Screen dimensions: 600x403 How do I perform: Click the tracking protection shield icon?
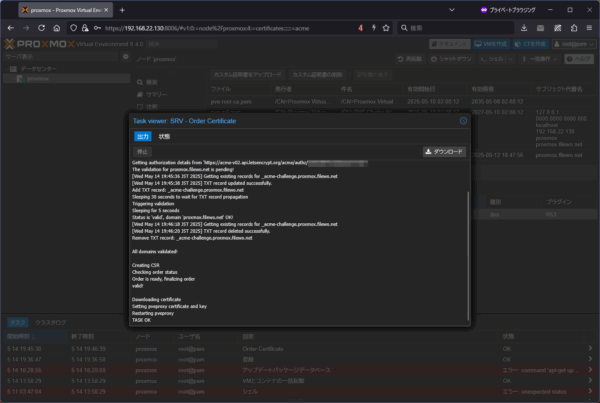pyautogui.click(x=73, y=28)
